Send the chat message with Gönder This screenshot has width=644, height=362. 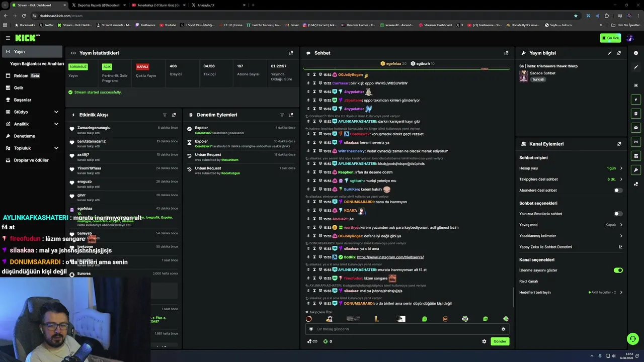coord(500,341)
